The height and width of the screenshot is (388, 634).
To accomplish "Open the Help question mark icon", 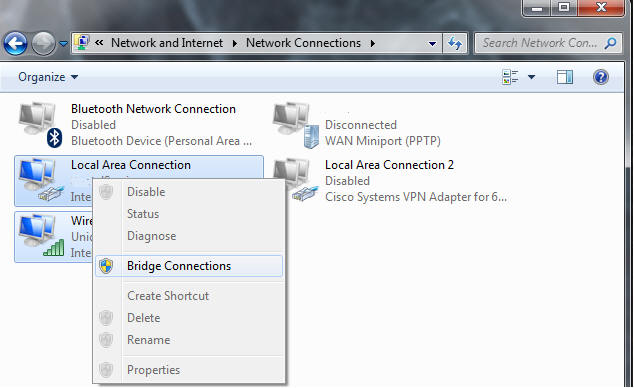I will point(601,77).
